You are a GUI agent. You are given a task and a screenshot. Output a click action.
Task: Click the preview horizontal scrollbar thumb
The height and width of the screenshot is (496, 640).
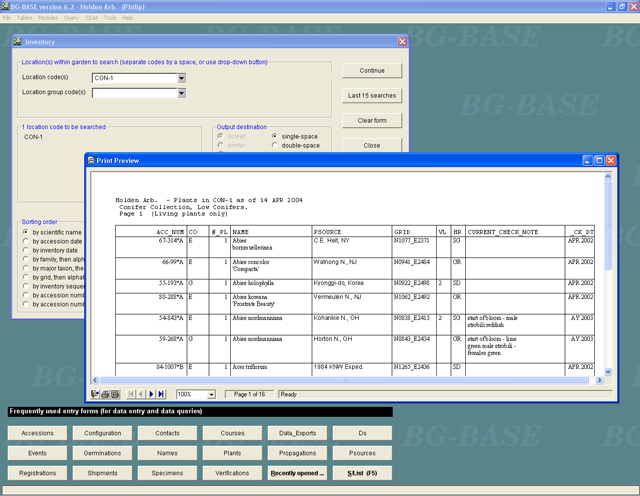[344, 380]
